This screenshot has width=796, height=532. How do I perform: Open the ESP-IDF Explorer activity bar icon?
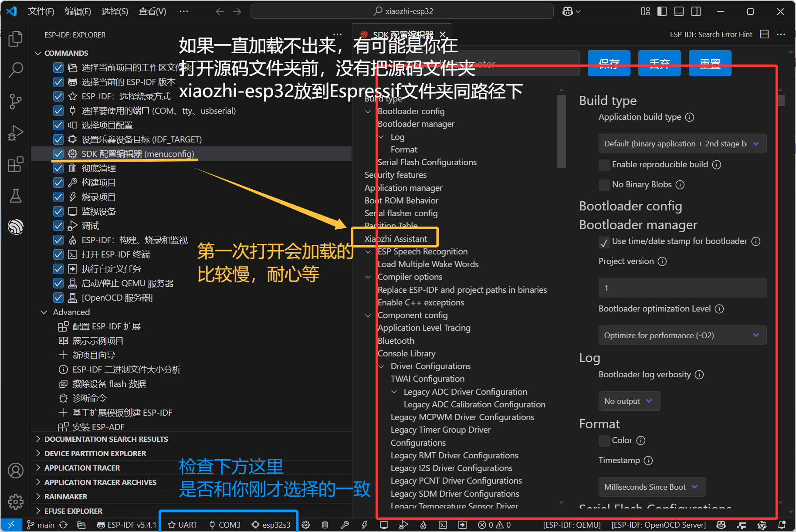click(x=16, y=227)
